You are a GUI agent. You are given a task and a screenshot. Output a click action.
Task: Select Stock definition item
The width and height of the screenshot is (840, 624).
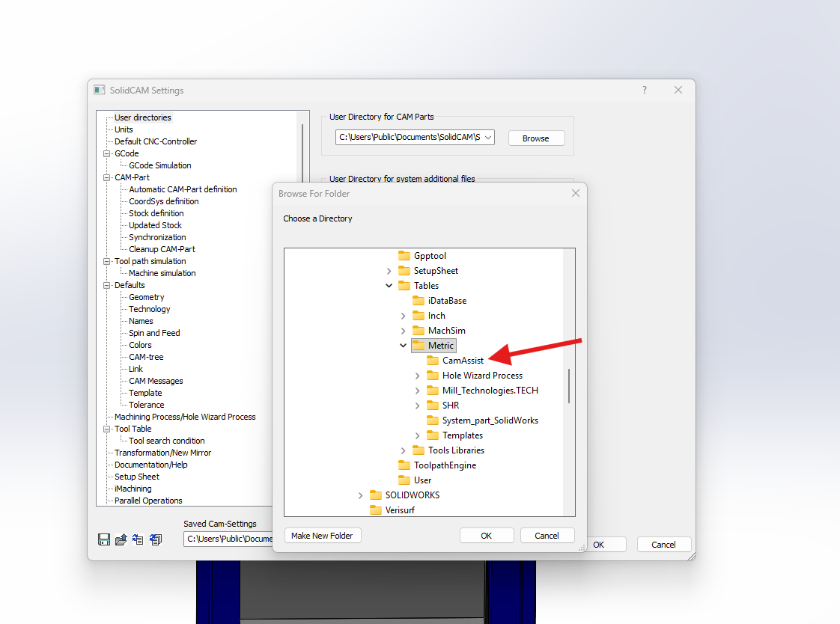coord(156,213)
